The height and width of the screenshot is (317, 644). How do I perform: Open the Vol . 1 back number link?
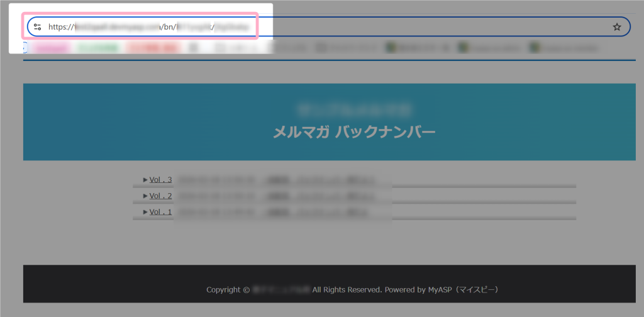coord(160,212)
